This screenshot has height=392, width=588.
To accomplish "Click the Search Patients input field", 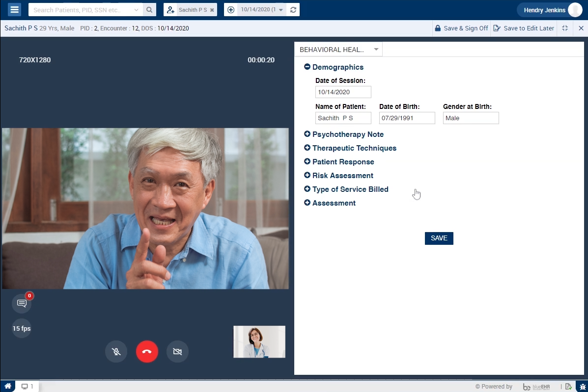I will pos(81,10).
